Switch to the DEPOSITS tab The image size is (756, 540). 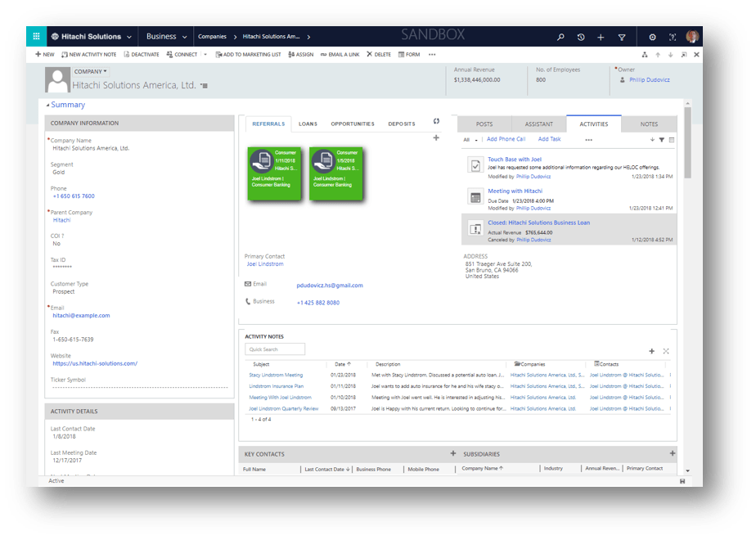[402, 124]
